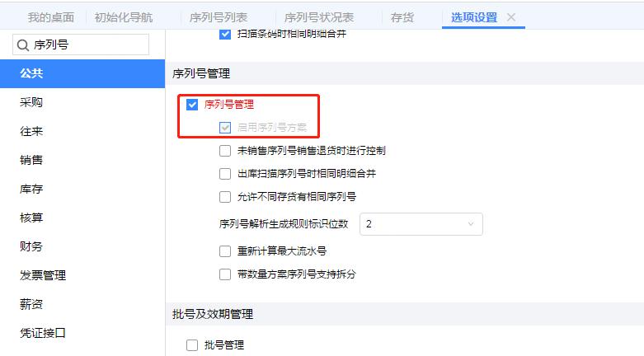Go to 发票管理 settings category
Viewport: 644px width, 356px height.
[x=43, y=275]
